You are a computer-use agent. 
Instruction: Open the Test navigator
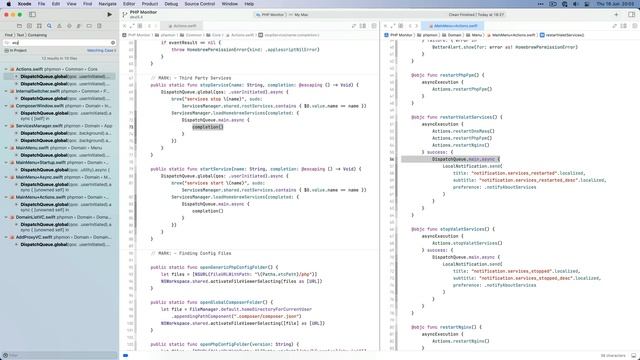(69, 26)
